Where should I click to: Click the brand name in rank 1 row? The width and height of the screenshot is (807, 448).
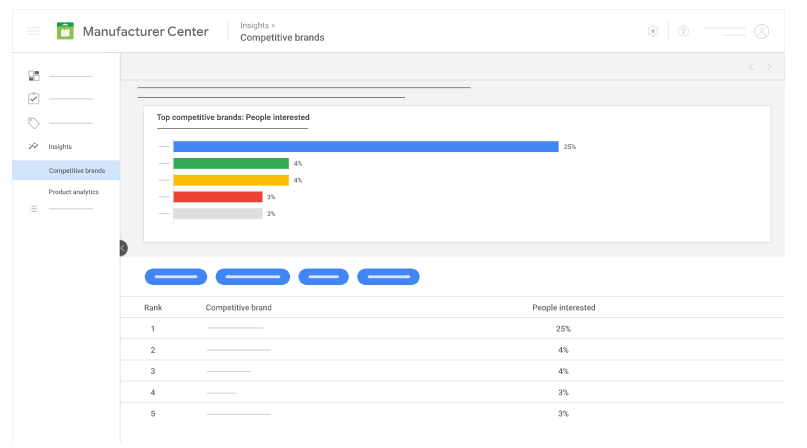[x=235, y=328]
